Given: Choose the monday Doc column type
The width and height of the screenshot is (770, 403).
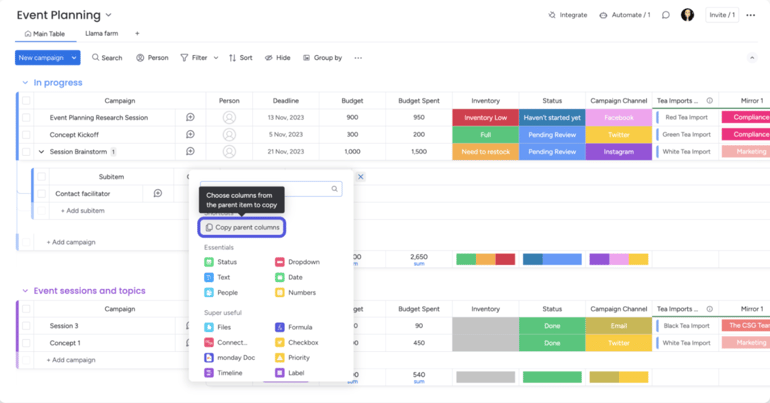Looking at the screenshot, I should click(230, 358).
